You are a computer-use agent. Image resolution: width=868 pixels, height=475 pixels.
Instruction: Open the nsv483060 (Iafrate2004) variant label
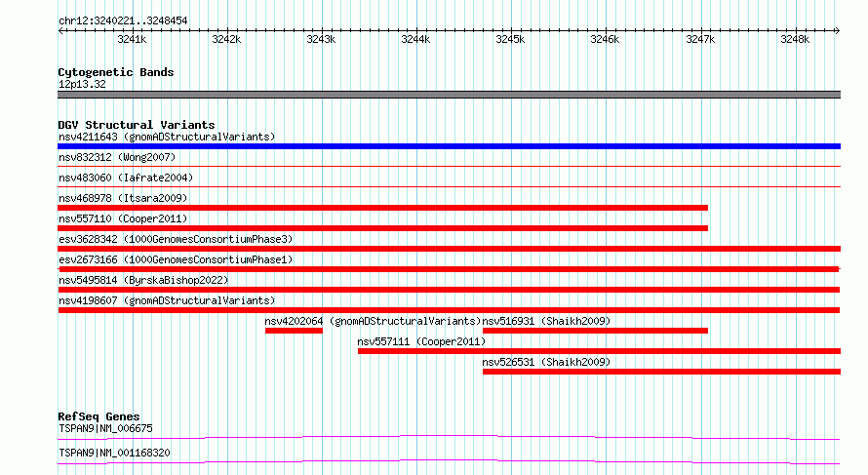[x=126, y=178]
